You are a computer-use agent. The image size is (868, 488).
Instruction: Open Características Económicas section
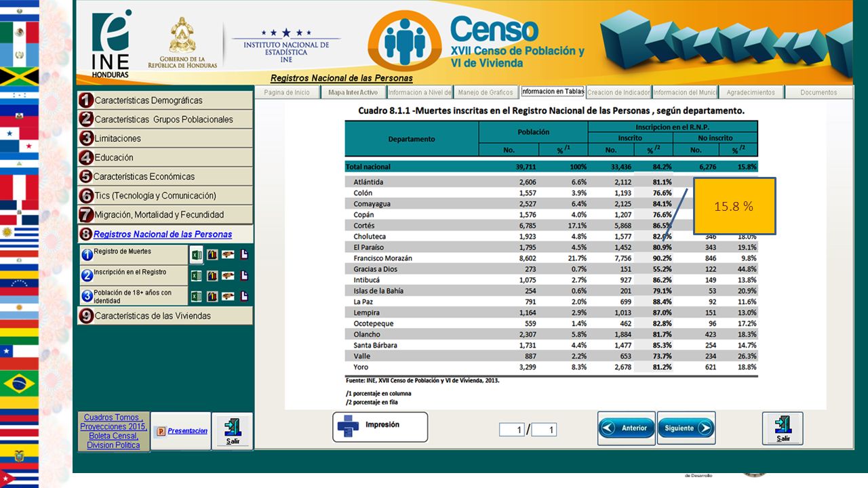[x=165, y=176]
